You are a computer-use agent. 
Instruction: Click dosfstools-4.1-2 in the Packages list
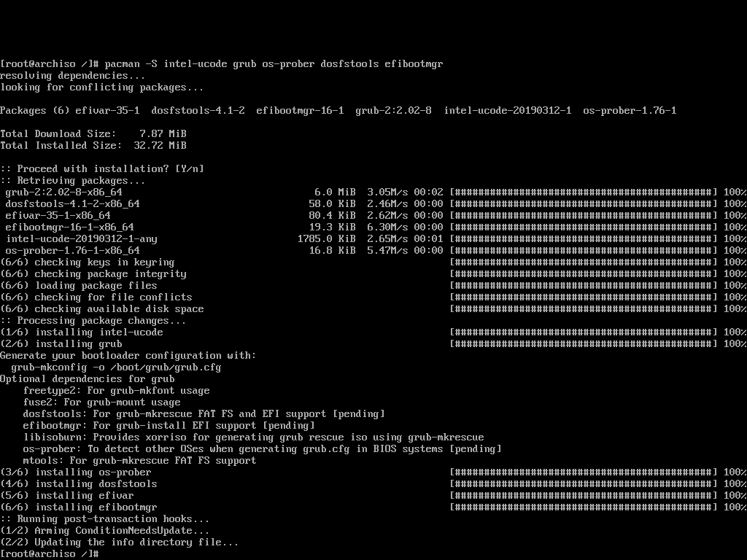click(198, 111)
